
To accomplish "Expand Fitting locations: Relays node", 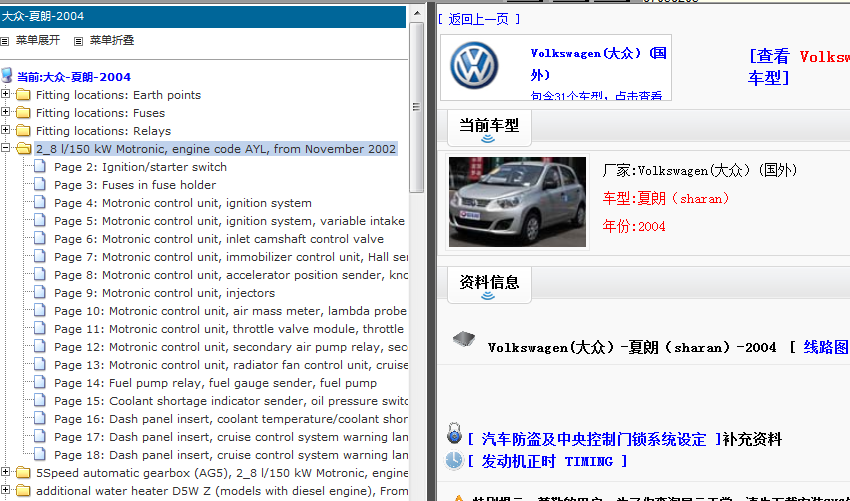I will tap(5, 130).
